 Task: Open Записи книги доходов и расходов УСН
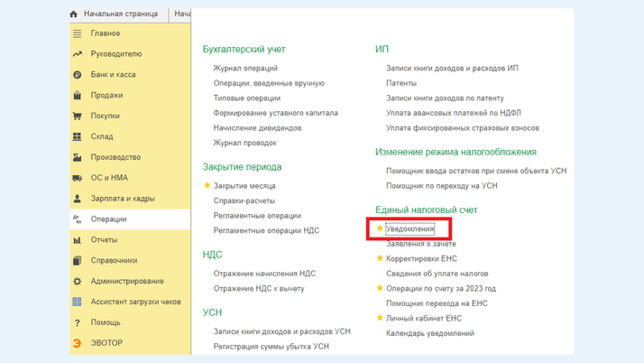coord(281,331)
